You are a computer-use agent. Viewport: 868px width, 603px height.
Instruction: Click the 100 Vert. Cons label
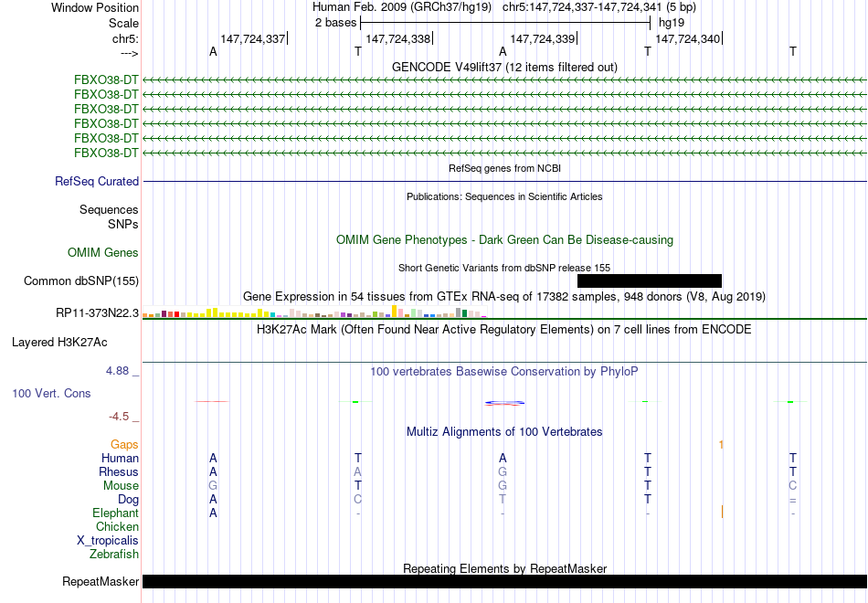51,393
